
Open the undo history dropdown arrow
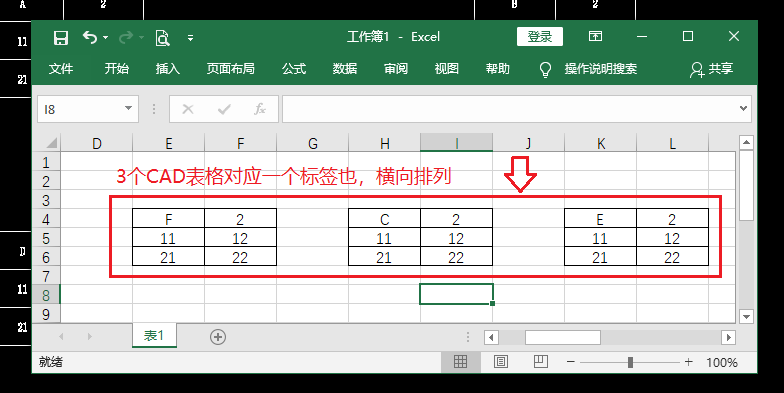pos(106,38)
